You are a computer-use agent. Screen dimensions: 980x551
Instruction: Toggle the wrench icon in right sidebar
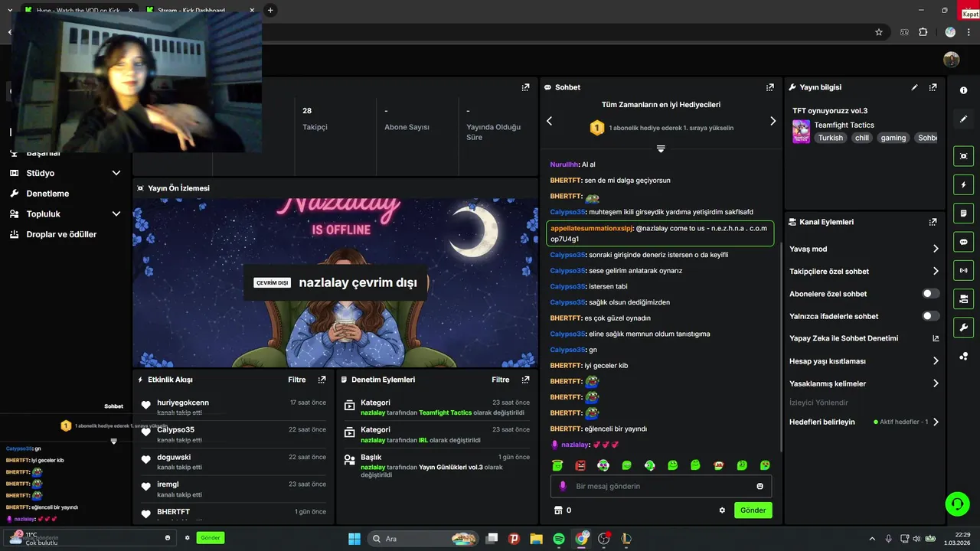tap(963, 328)
